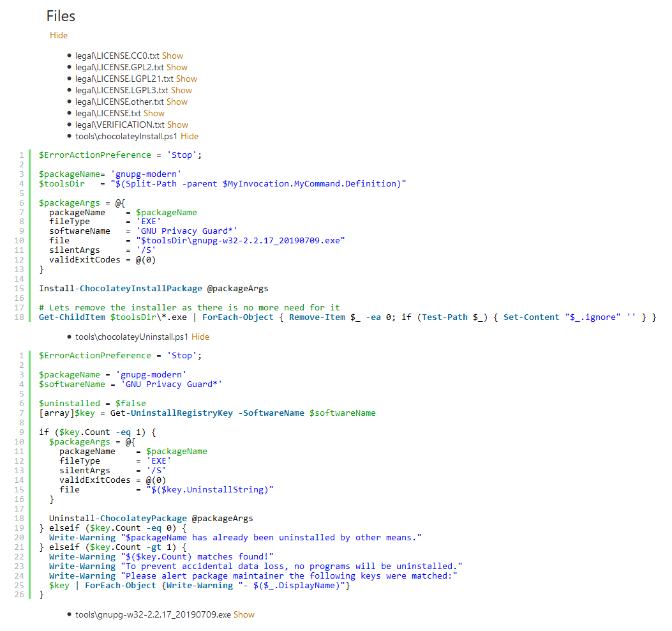Click warning 'has already been uninstalled by other means'

235,538
